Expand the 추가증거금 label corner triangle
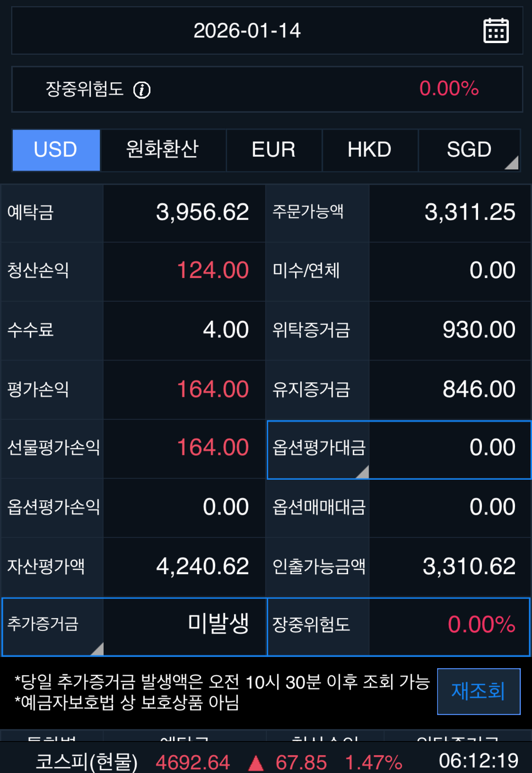532x773 pixels. 98,649
